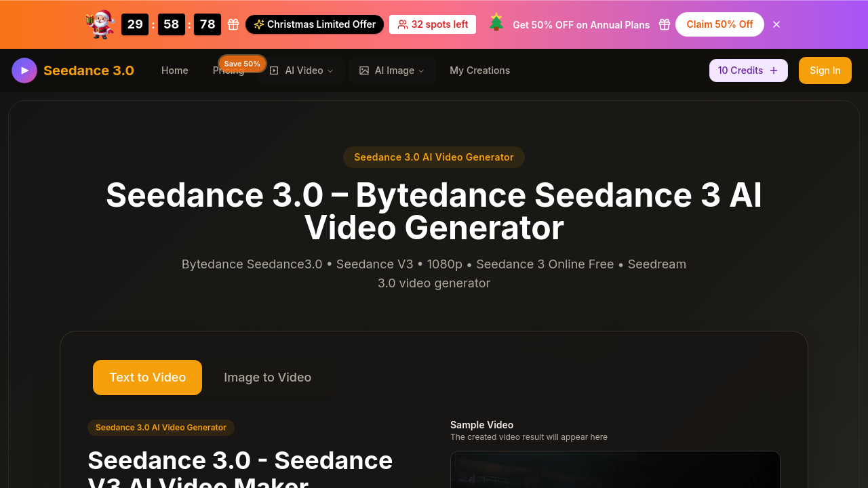Click the Sign In button
Screen dimensions: 868x488
pos(825,70)
